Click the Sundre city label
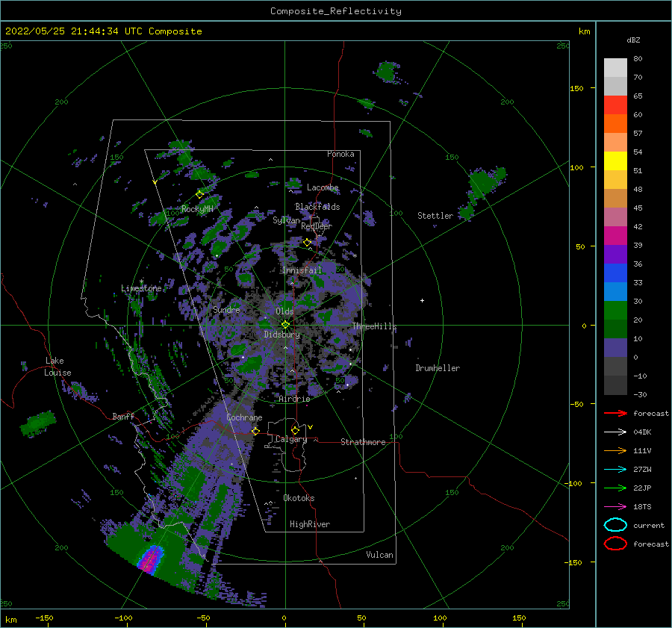672x628 pixels. 227,309
